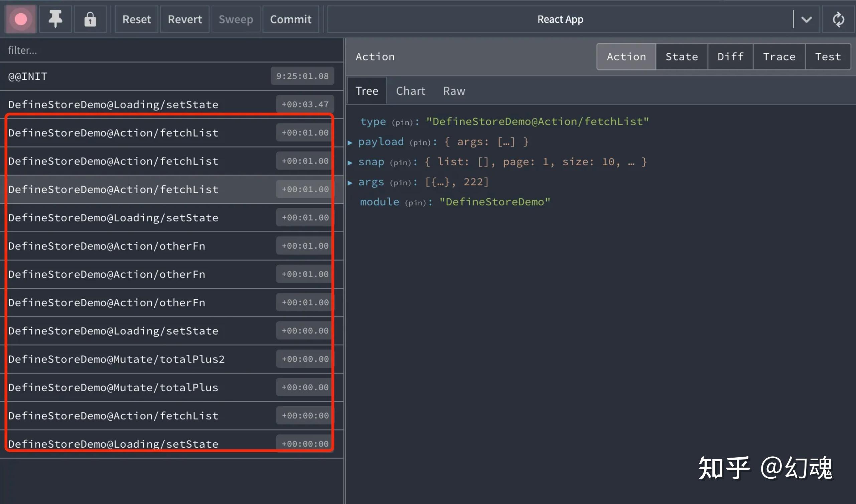Switch to the Diff tab
Image resolution: width=856 pixels, height=504 pixels.
pyautogui.click(x=730, y=57)
